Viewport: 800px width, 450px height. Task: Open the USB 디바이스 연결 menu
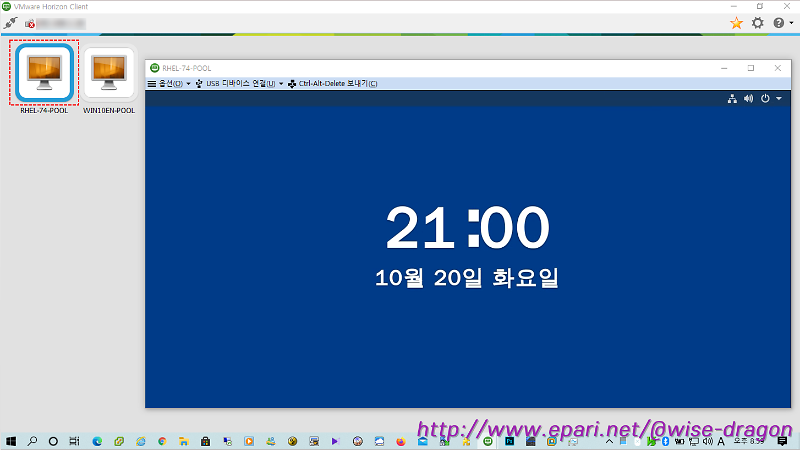tap(239, 84)
